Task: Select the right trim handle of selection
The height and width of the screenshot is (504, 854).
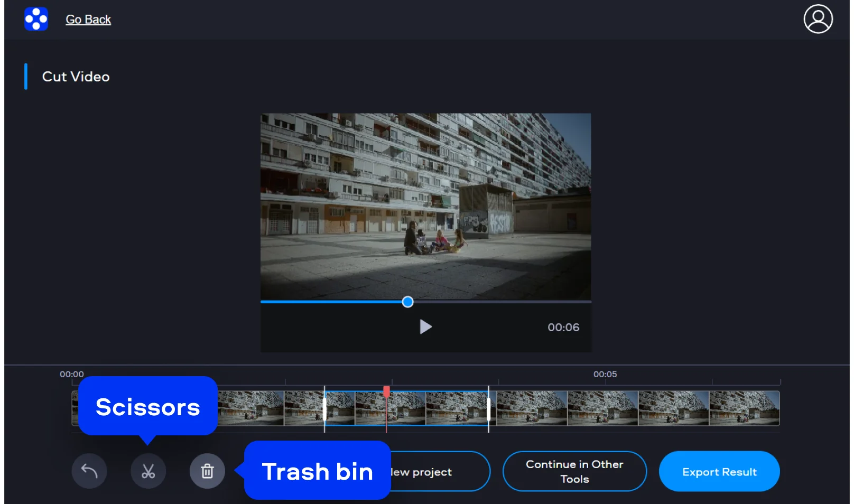Action: [x=489, y=408]
